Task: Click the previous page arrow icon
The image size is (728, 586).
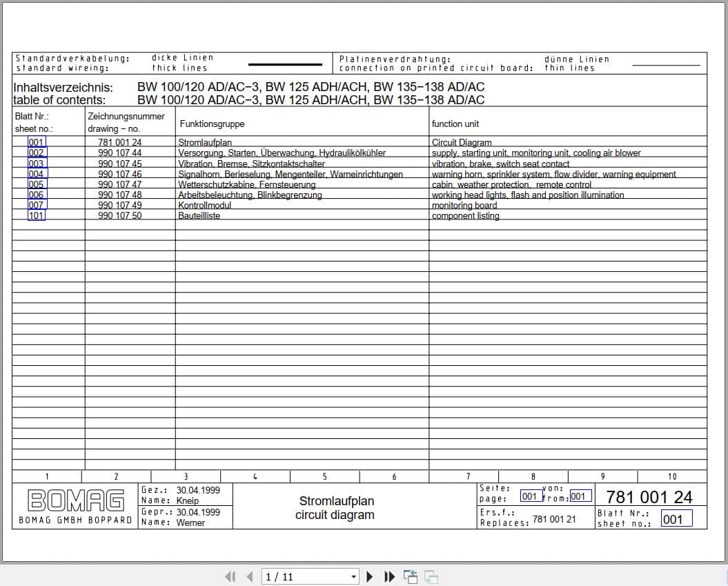Action: coord(248,576)
